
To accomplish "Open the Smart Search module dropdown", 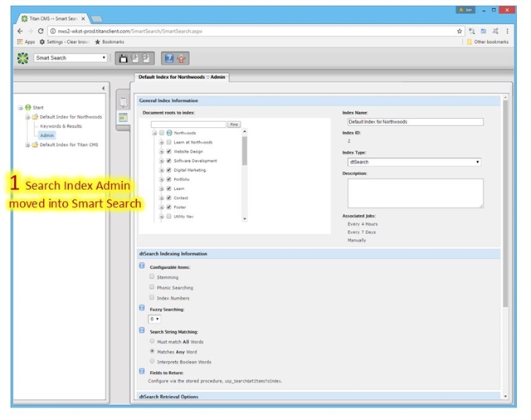I will click(x=71, y=58).
